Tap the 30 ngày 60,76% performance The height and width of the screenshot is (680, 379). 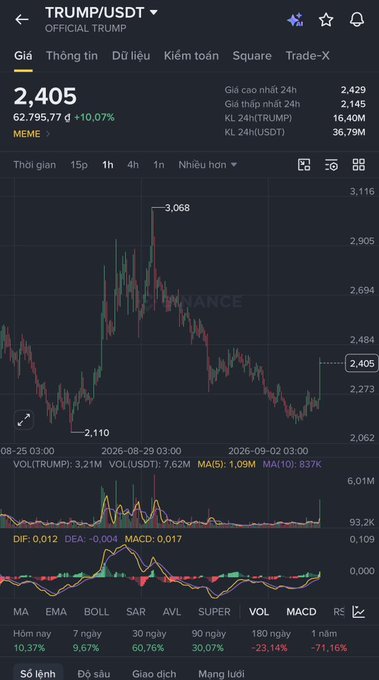pyautogui.click(x=149, y=641)
